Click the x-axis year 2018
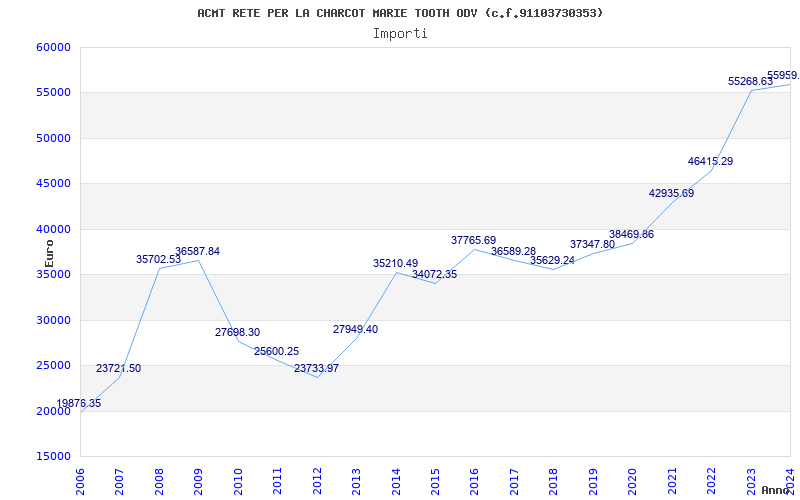Viewport: 800px width, 500px height. pos(554,482)
